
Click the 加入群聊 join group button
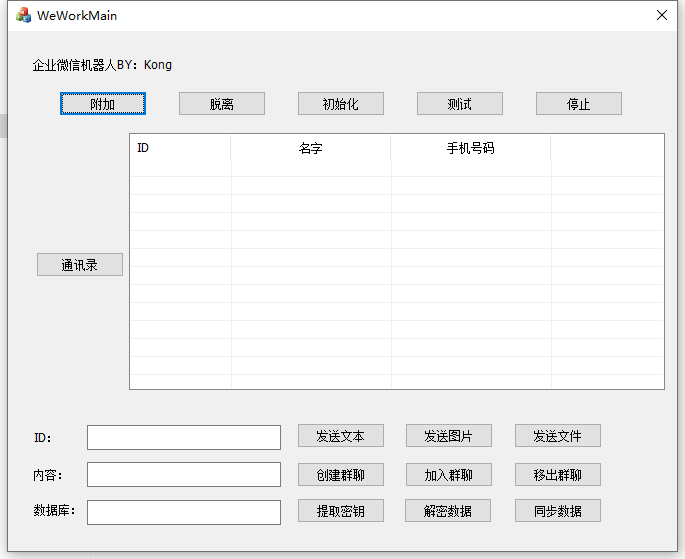(x=449, y=474)
